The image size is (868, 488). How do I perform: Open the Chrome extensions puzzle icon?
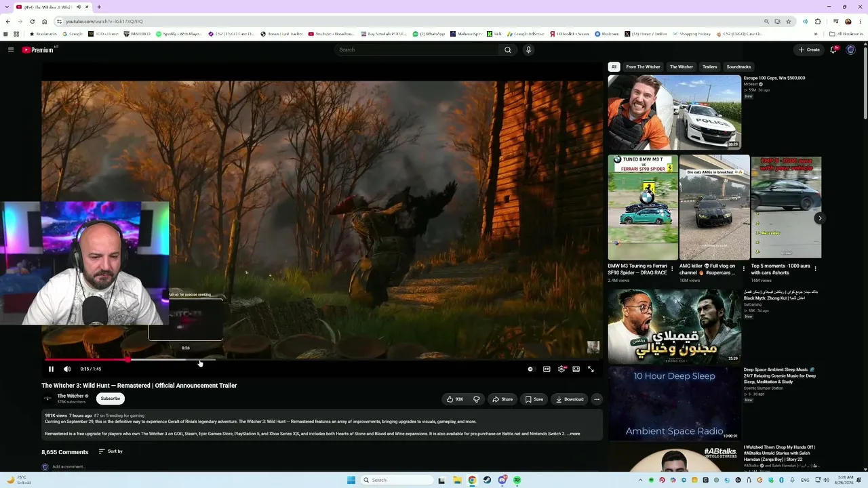[818, 21]
